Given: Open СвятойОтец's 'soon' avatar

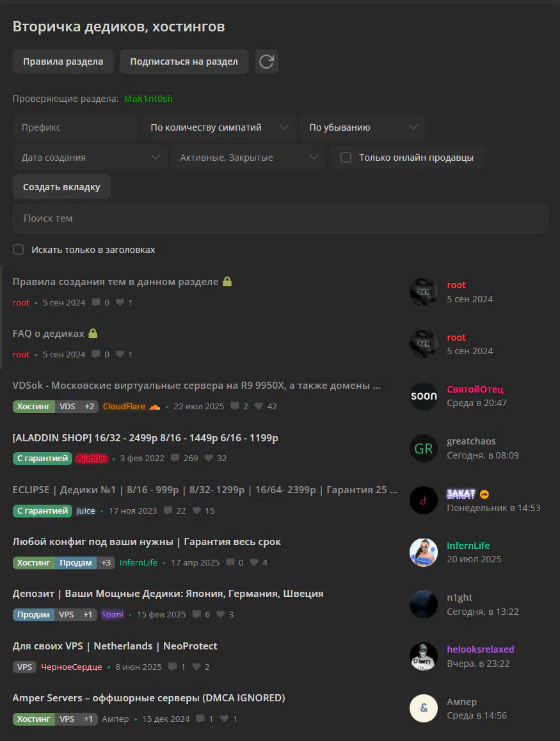Looking at the screenshot, I should 424,396.
